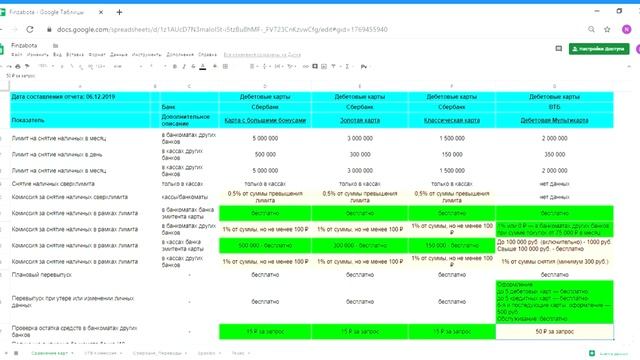Click the print icon in the toolbar
This screenshot has width=640, height=360.
[18, 66]
